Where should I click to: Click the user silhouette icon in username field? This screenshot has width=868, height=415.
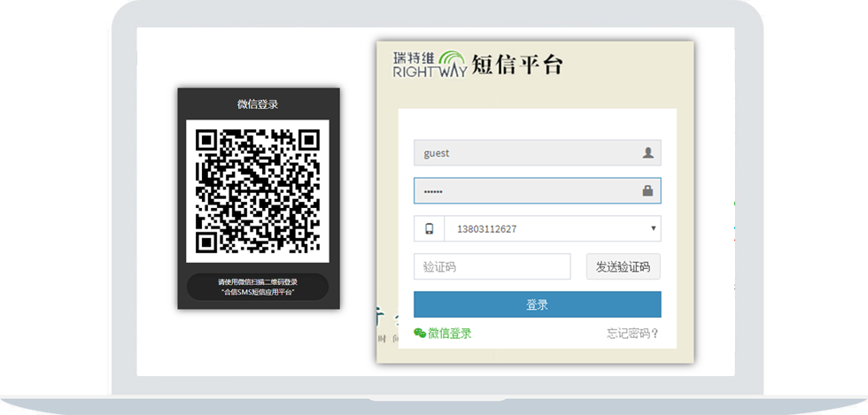[647, 153]
